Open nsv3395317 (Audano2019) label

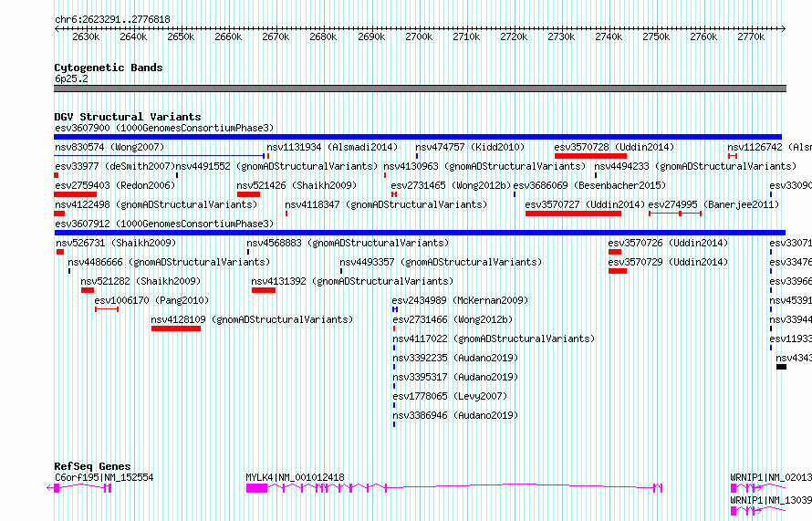(x=455, y=377)
